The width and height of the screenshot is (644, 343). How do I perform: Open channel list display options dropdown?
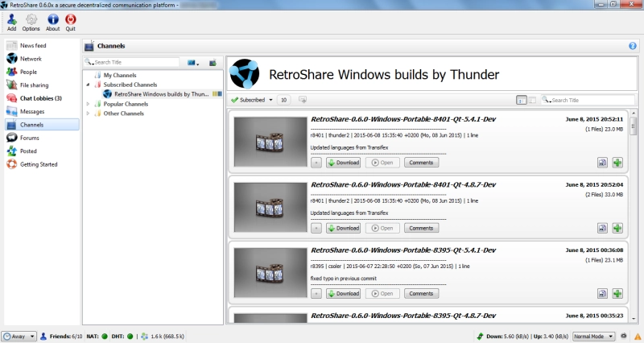pos(193,63)
